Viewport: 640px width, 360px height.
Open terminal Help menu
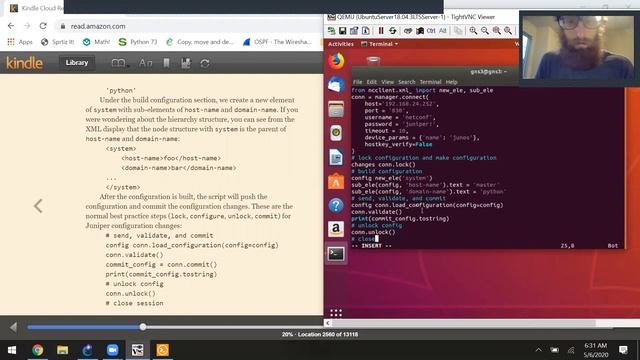coord(451,82)
